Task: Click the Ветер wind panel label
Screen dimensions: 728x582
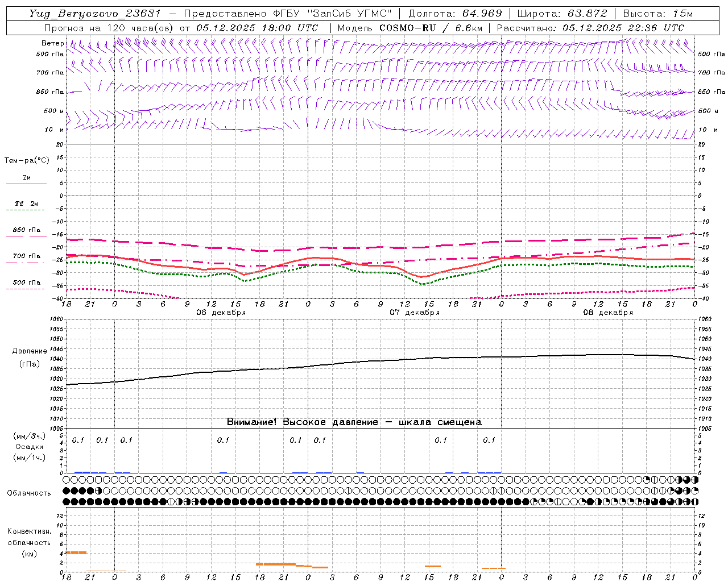Action: point(53,43)
